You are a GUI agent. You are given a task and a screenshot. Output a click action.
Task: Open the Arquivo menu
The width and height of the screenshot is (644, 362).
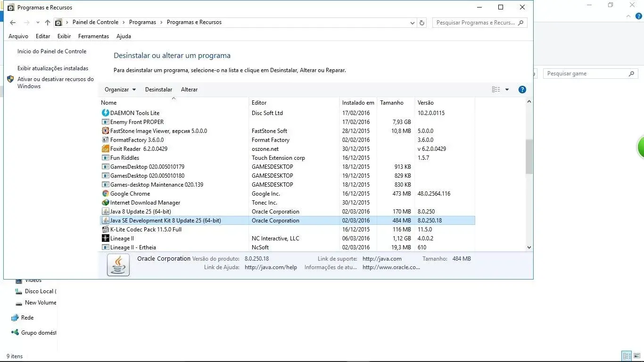pyautogui.click(x=18, y=36)
